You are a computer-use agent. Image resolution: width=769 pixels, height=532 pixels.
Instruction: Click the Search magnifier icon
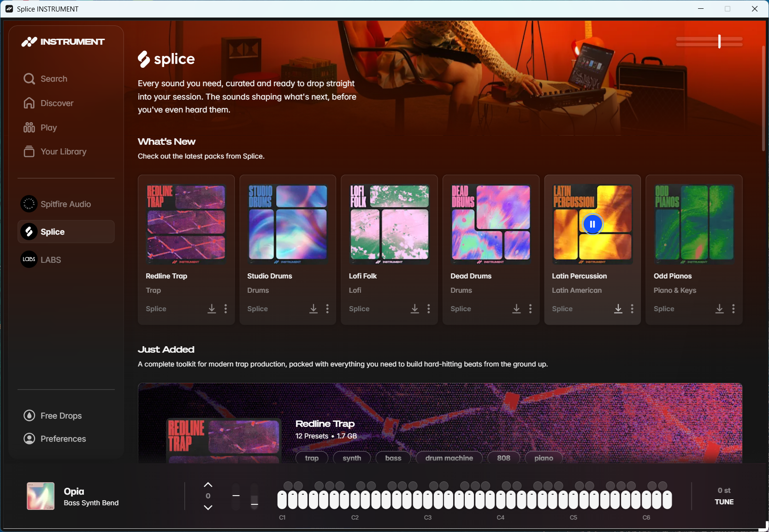click(x=29, y=79)
